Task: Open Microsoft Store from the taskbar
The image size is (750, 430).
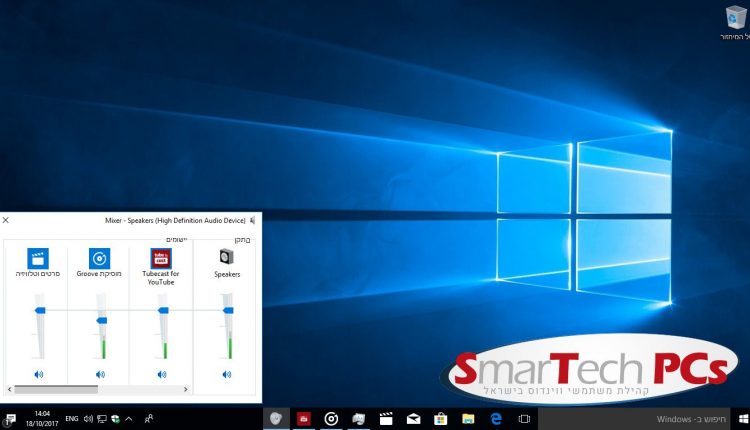Action: click(441, 419)
